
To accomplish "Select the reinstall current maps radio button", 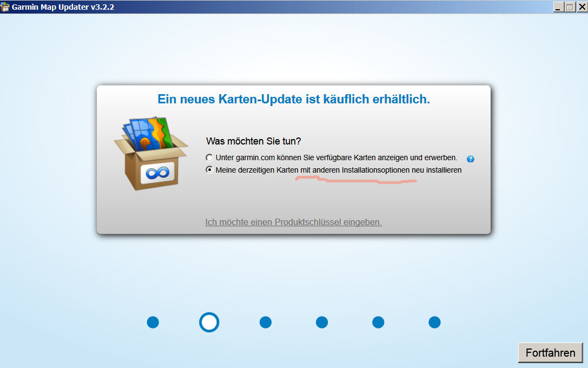I will (209, 170).
